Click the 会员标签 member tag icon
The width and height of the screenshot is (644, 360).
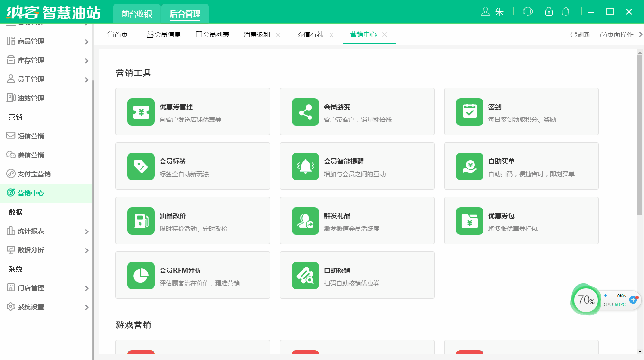click(141, 166)
